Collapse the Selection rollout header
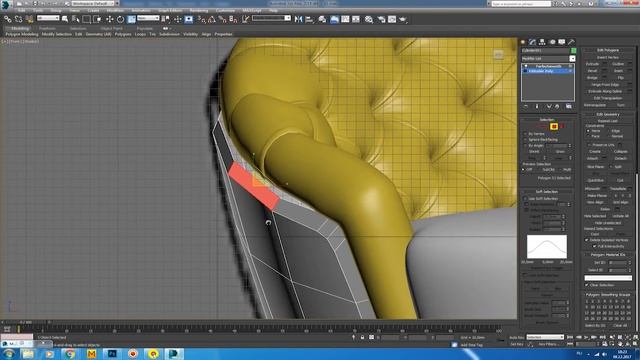The image size is (640, 360). click(547, 120)
